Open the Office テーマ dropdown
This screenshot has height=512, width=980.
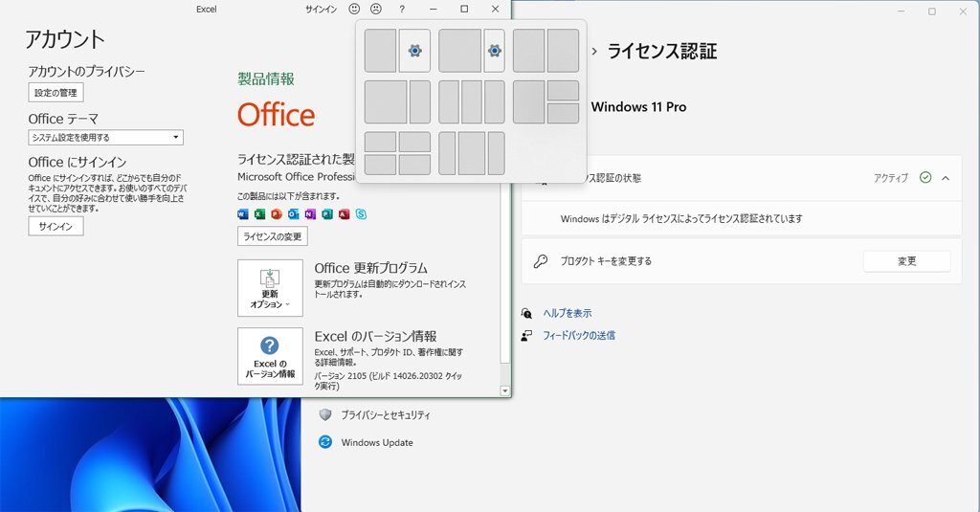tap(105, 138)
